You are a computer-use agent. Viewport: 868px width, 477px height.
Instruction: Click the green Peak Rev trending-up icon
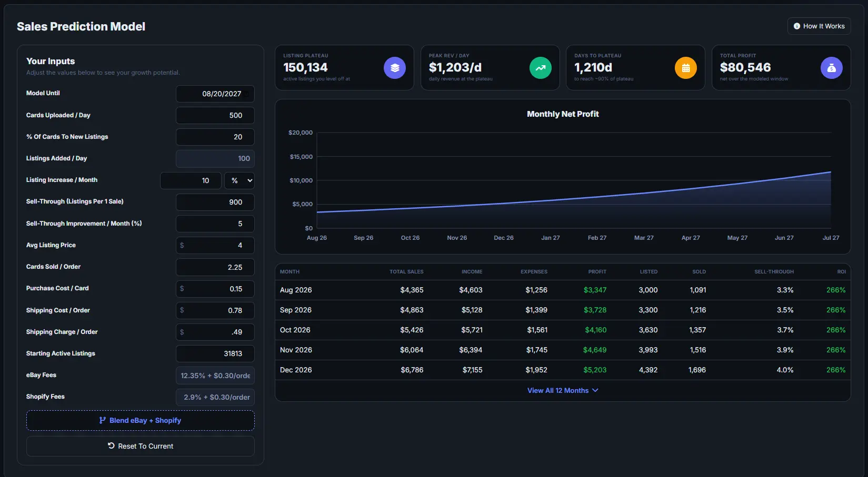coord(540,68)
